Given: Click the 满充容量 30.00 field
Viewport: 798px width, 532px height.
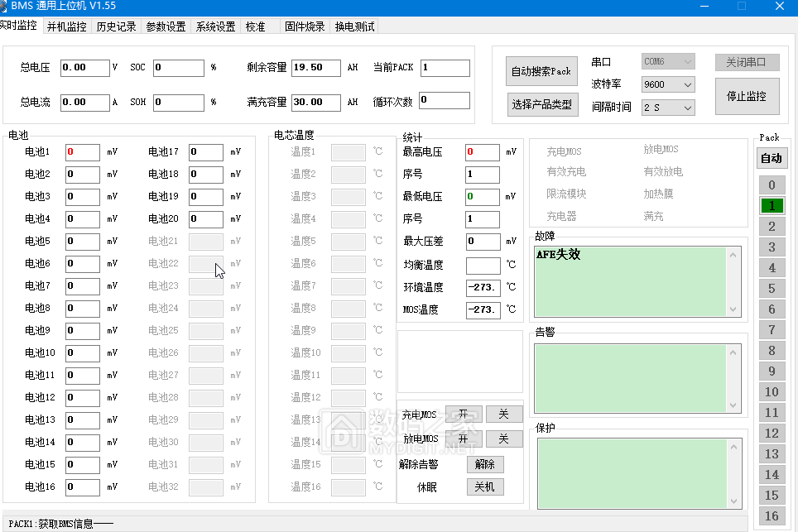Looking at the screenshot, I should pos(316,103).
